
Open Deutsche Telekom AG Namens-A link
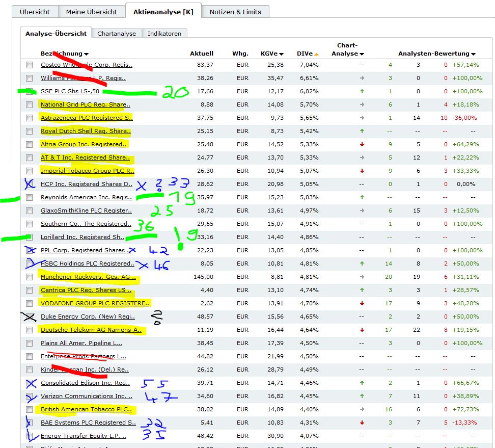pyautogui.click(x=91, y=330)
